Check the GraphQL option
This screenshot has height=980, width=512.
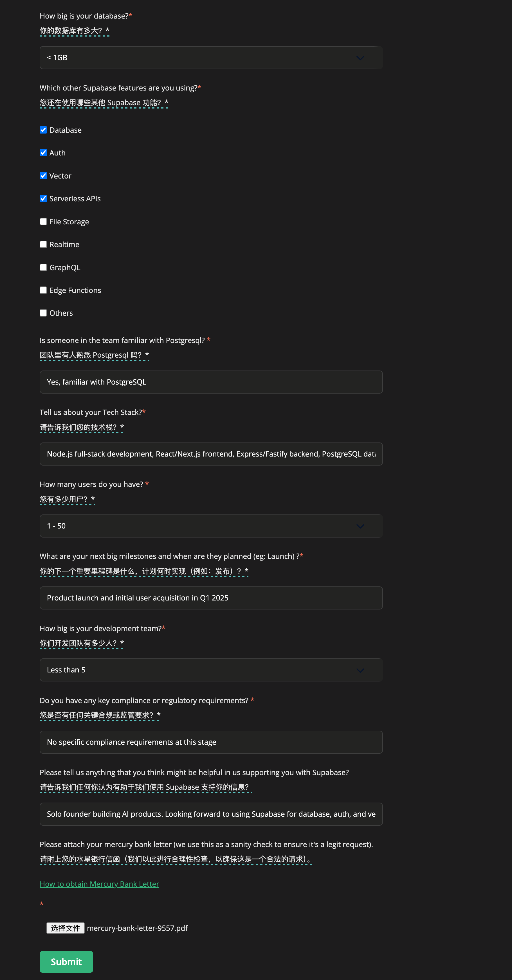tap(43, 267)
